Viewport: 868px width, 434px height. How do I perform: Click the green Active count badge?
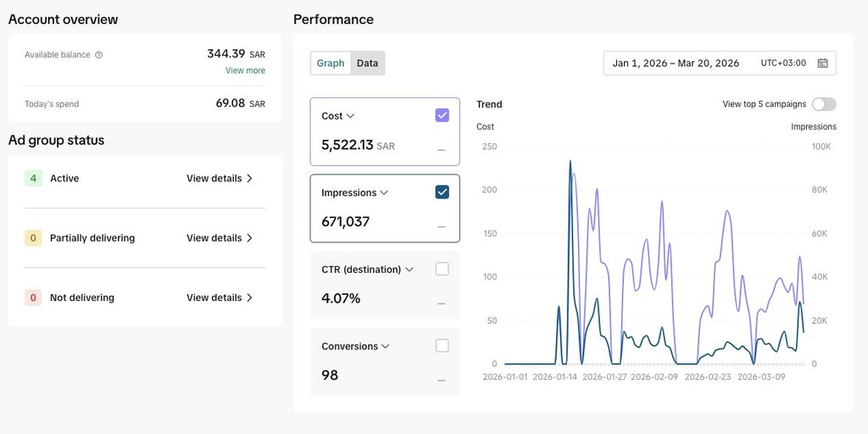[33, 178]
